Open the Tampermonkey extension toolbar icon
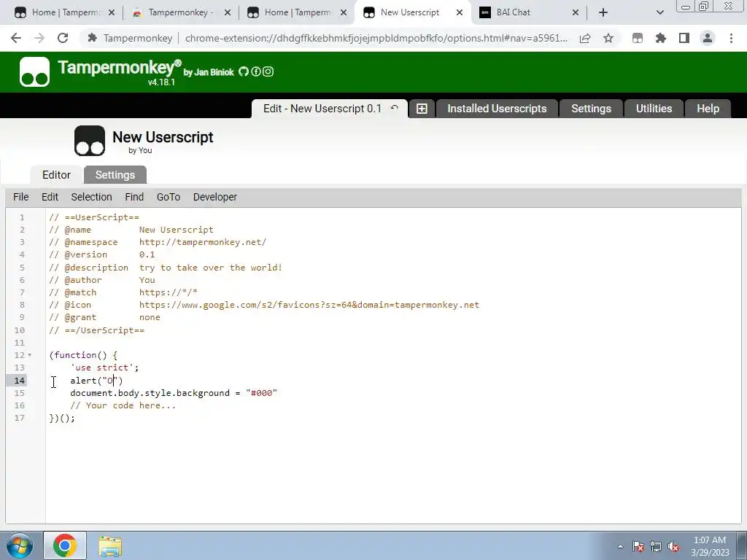 [x=638, y=38]
